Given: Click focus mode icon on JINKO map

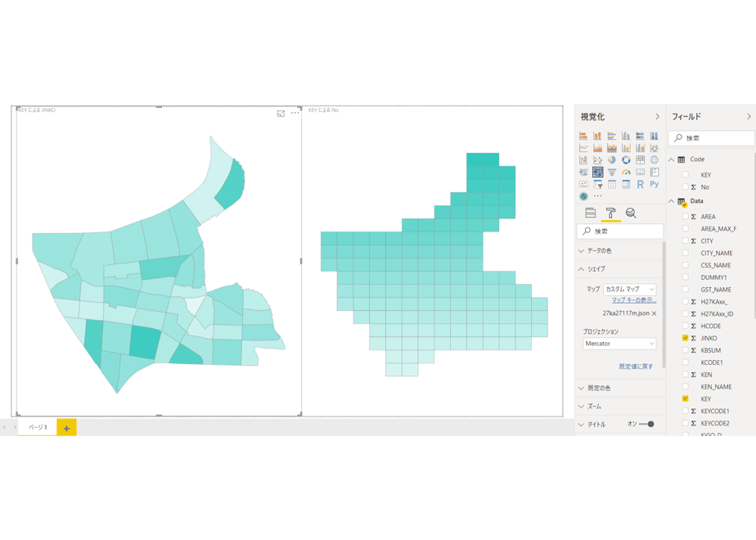Looking at the screenshot, I should pos(281,114).
